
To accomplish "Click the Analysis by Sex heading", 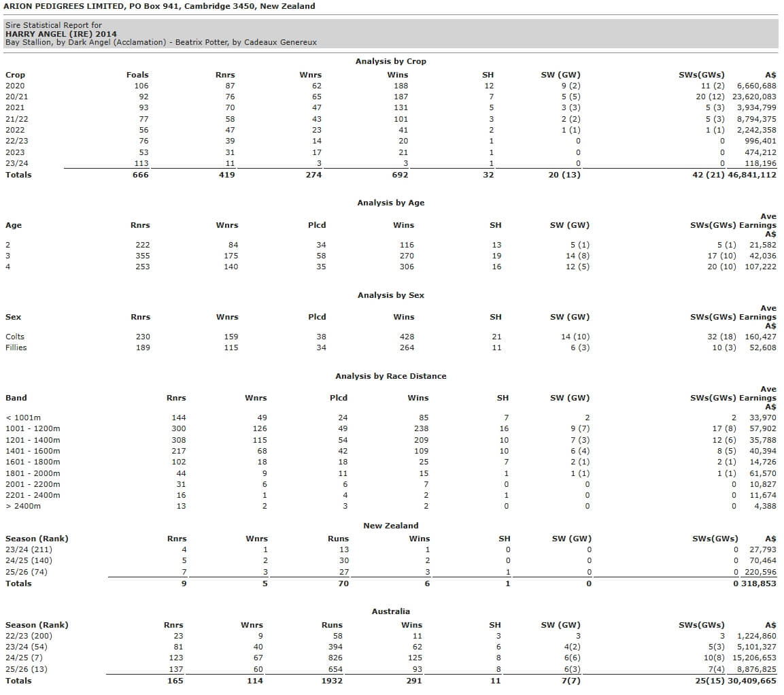I will 390,295.
